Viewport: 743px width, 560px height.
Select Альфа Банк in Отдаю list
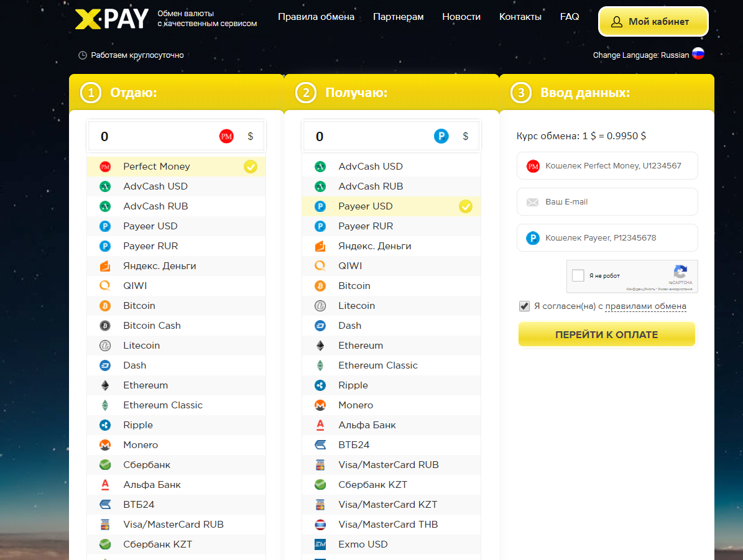click(x=177, y=485)
